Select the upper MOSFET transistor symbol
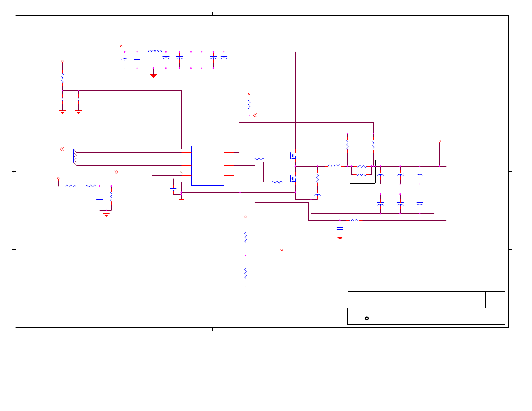532x411 pixels. tap(293, 156)
